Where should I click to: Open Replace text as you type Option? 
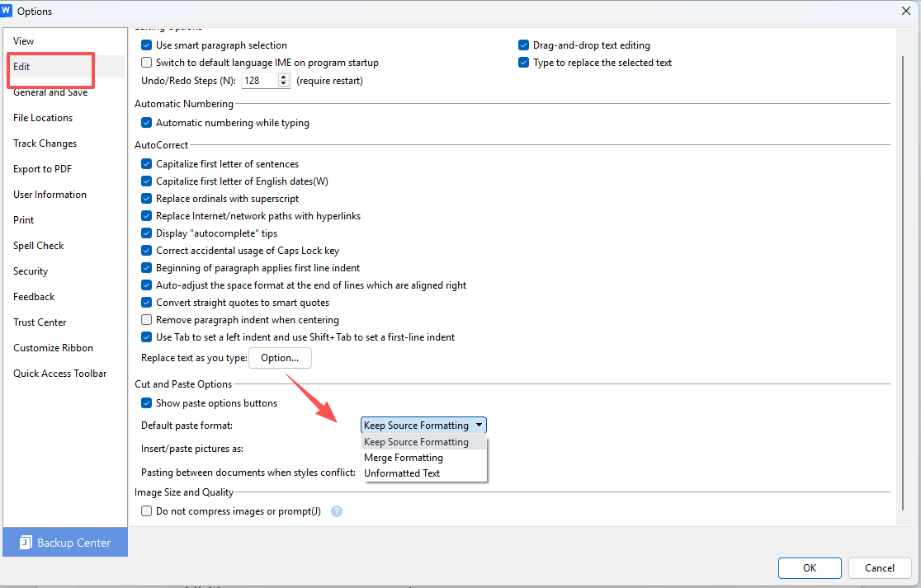[x=280, y=358]
